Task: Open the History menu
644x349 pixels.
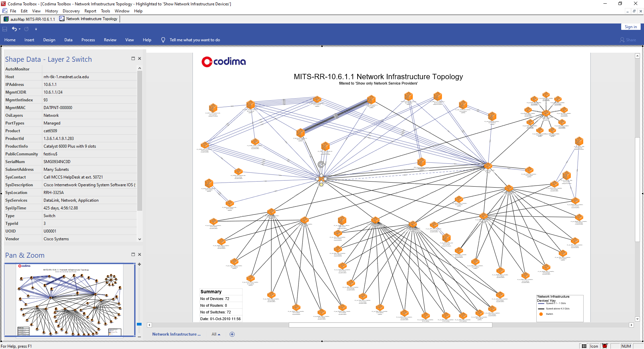Action: coord(52,11)
